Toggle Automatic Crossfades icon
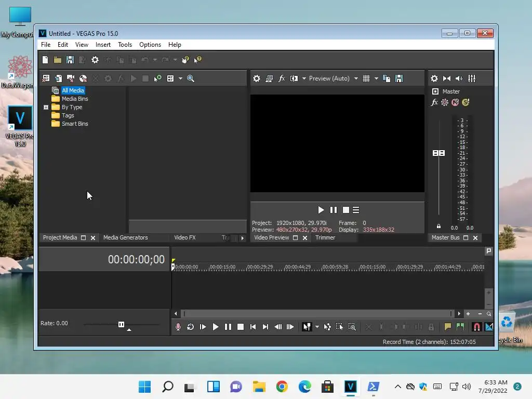The width and height of the screenshot is (532, 399). (x=489, y=327)
